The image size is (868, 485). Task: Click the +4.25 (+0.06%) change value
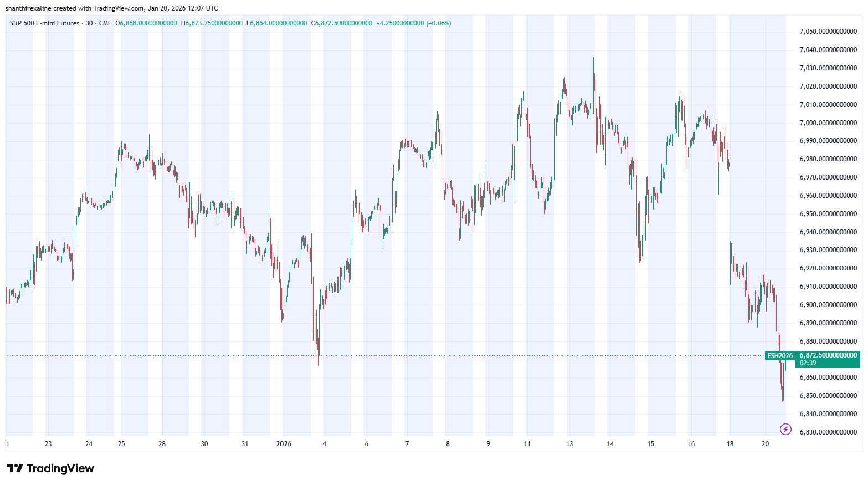tap(414, 23)
